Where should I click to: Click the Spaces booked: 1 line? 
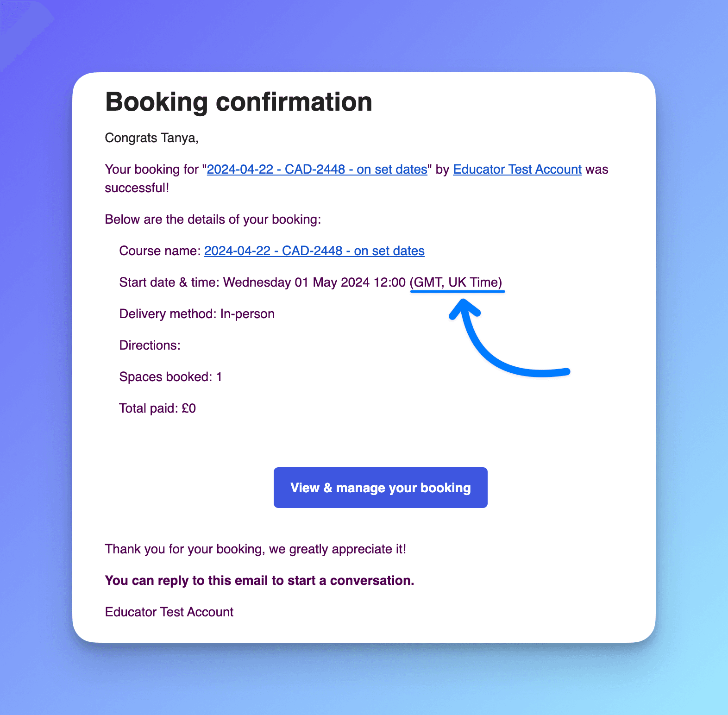pos(171,377)
